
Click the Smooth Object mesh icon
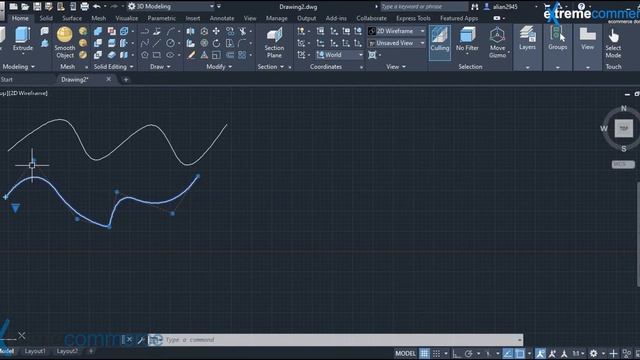point(64,35)
